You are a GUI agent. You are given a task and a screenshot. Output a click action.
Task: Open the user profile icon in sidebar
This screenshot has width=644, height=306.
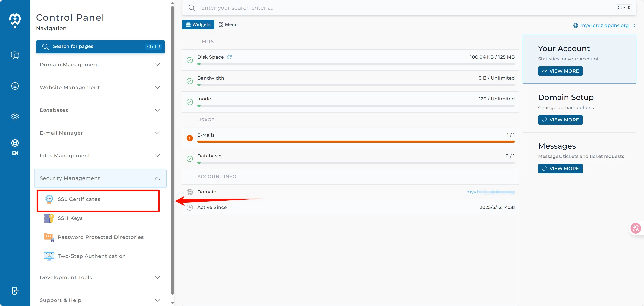click(x=15, y=86)
